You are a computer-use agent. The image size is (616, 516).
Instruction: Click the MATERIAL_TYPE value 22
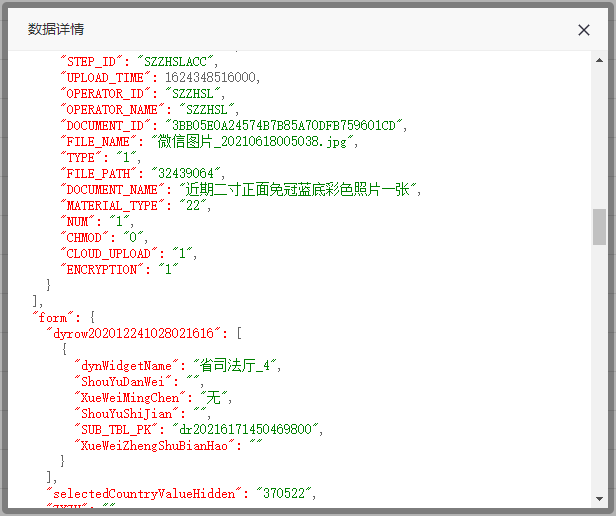[193, 205]
